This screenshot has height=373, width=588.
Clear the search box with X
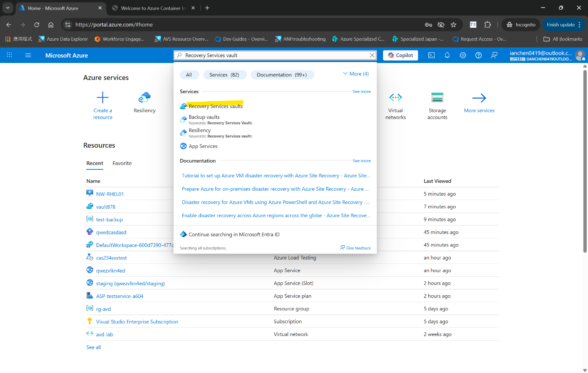372,55
